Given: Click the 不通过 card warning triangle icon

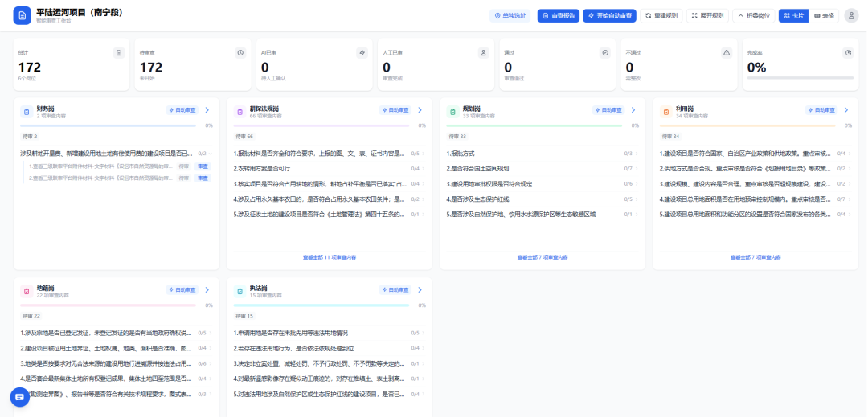Looking at the screenshot, I should coord(727,52).
